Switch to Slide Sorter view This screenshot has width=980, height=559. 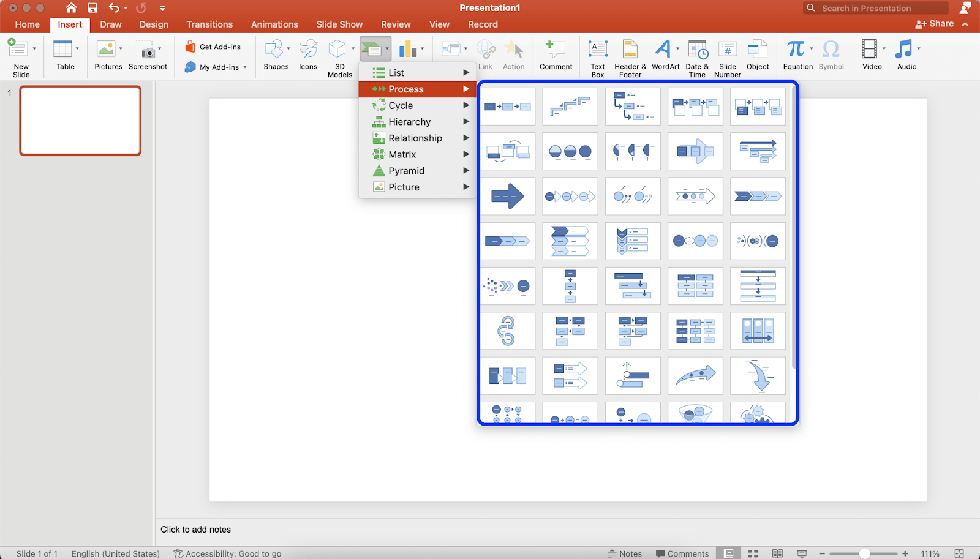pyautogui.click(x=753, y=553)
